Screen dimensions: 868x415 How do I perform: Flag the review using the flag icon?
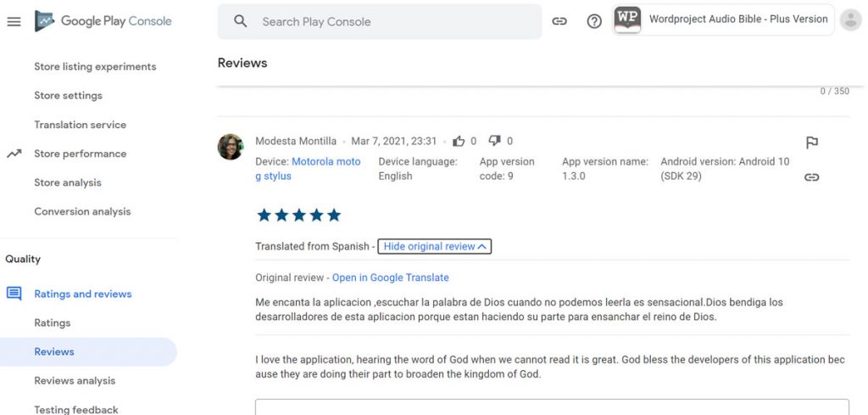(x=811, y=143)
